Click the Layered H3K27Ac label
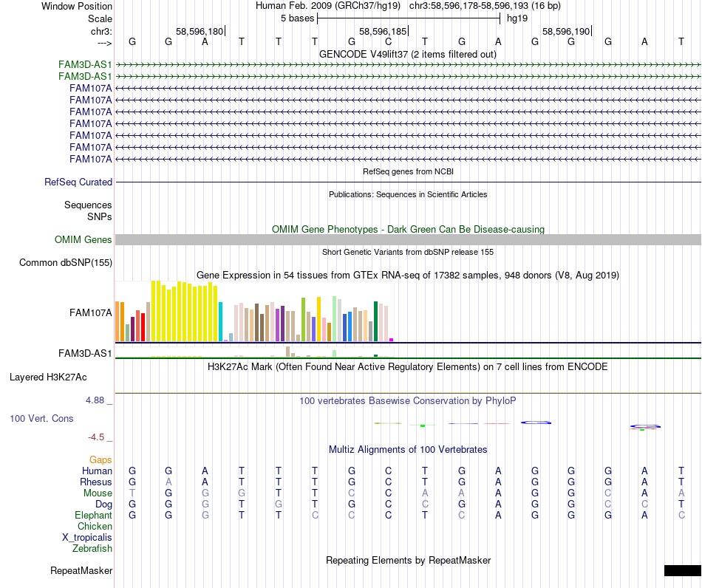 tap(48, 377)
